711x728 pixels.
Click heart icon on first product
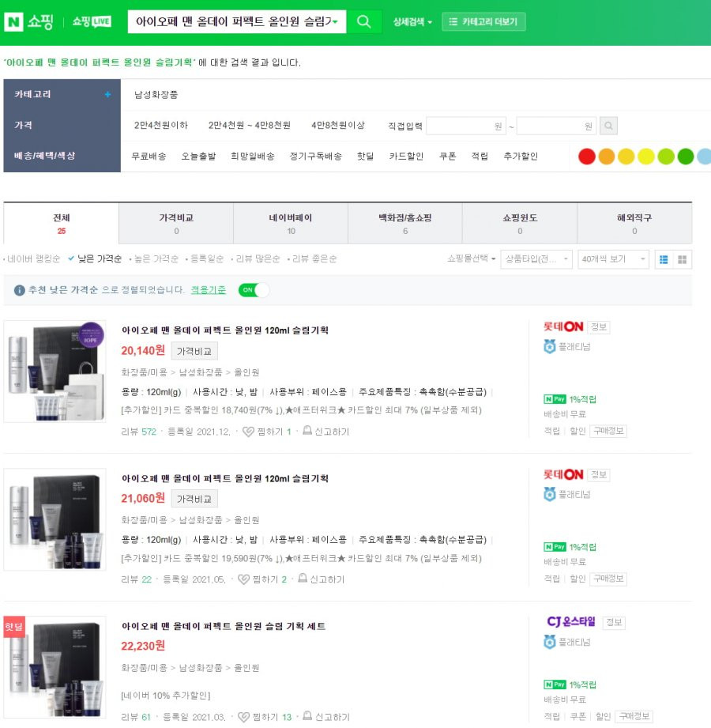coord(248,432)
